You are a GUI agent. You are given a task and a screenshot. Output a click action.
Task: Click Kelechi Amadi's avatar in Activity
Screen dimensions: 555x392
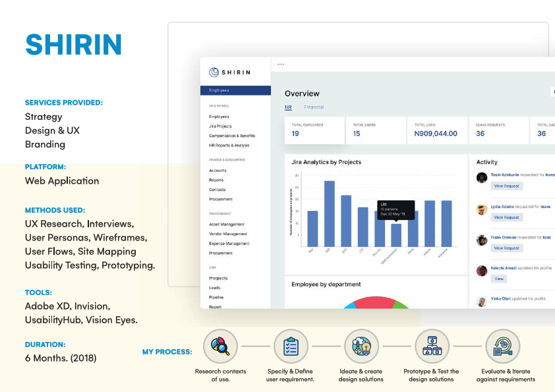482,271
